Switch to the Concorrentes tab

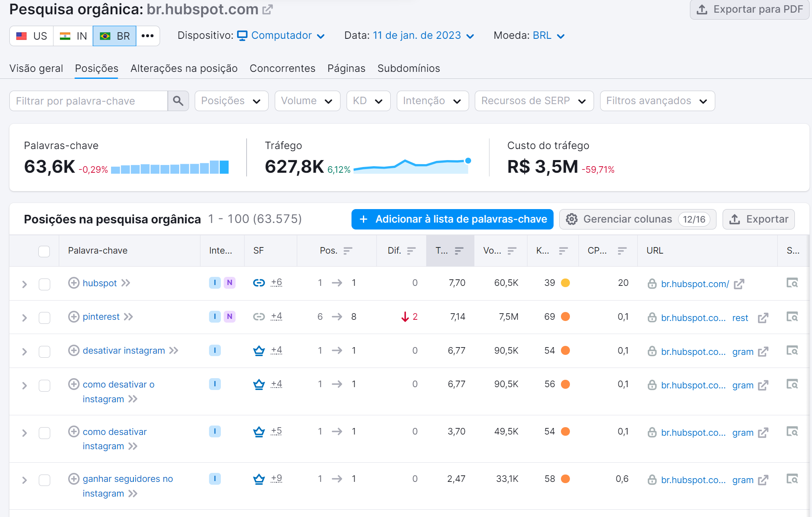coord(283,68)
